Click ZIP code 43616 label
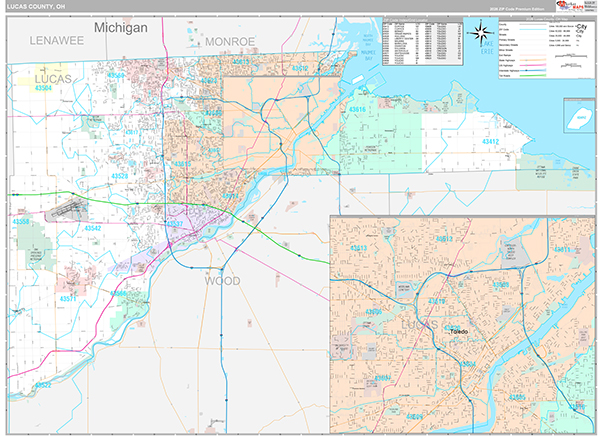This screenshot has width=600, height=436. click(357, 109)
